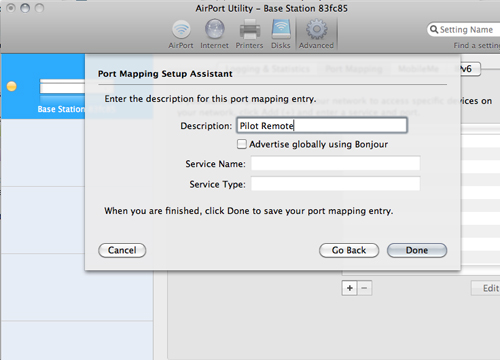500x360 pixels.
Task: Click the Service Name field
Action: click(x=335, y=163)
